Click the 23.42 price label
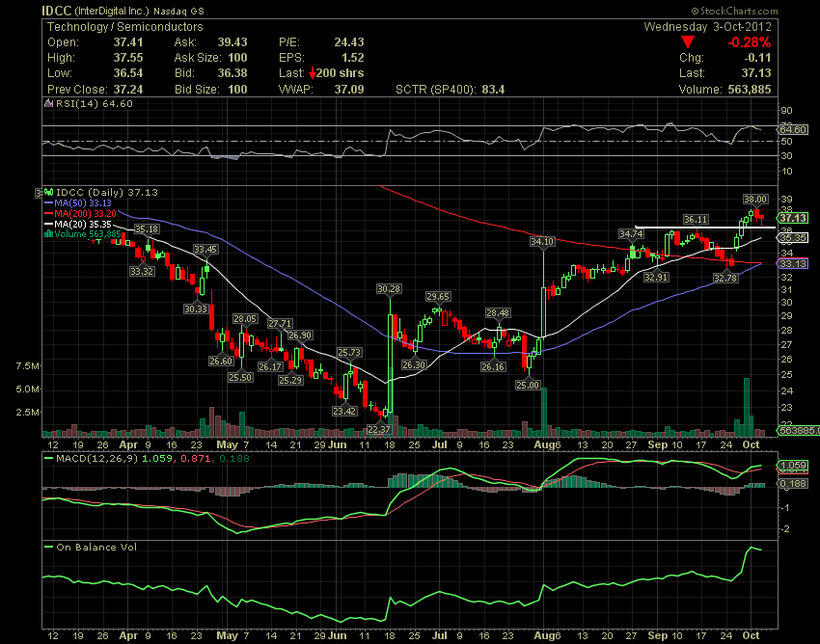Image resolution: width=820 pixels, height=644 pixels. (344, 411)
